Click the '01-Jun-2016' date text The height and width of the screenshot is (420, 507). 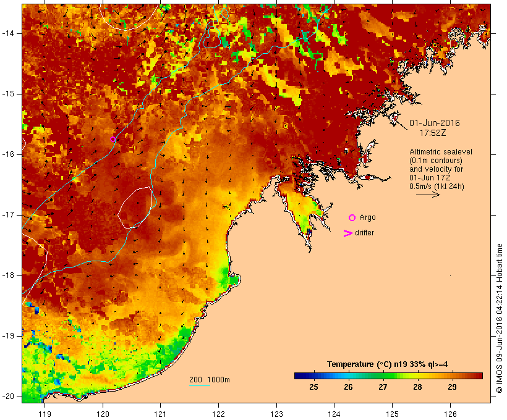tap(435, 123)
